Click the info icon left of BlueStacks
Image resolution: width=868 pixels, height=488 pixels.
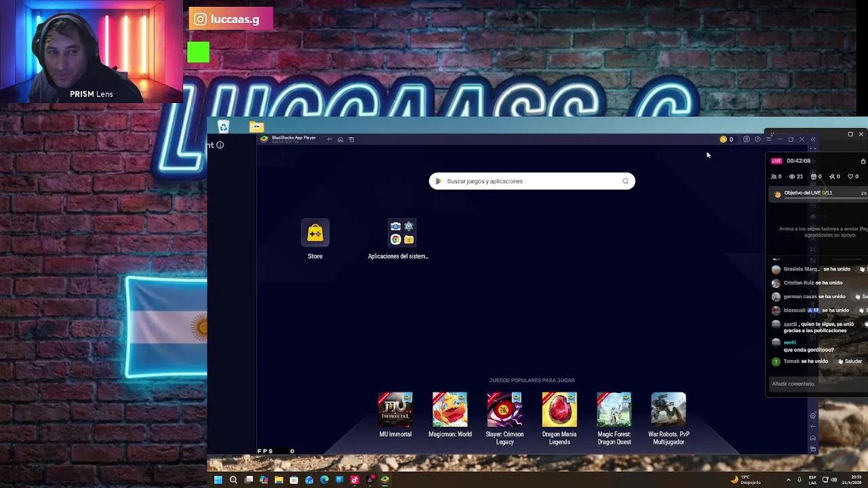220,145
